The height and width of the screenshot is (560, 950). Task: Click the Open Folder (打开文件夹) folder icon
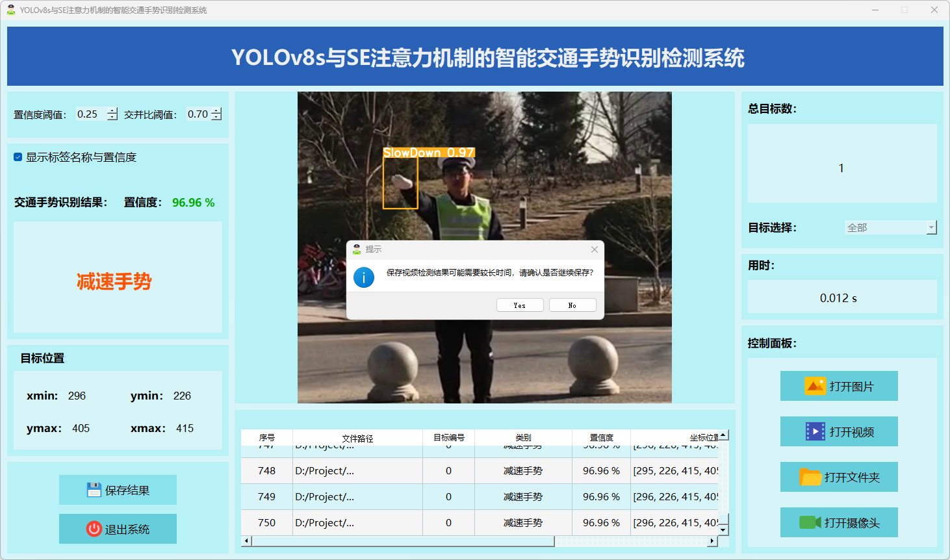[x=810, y=477]
